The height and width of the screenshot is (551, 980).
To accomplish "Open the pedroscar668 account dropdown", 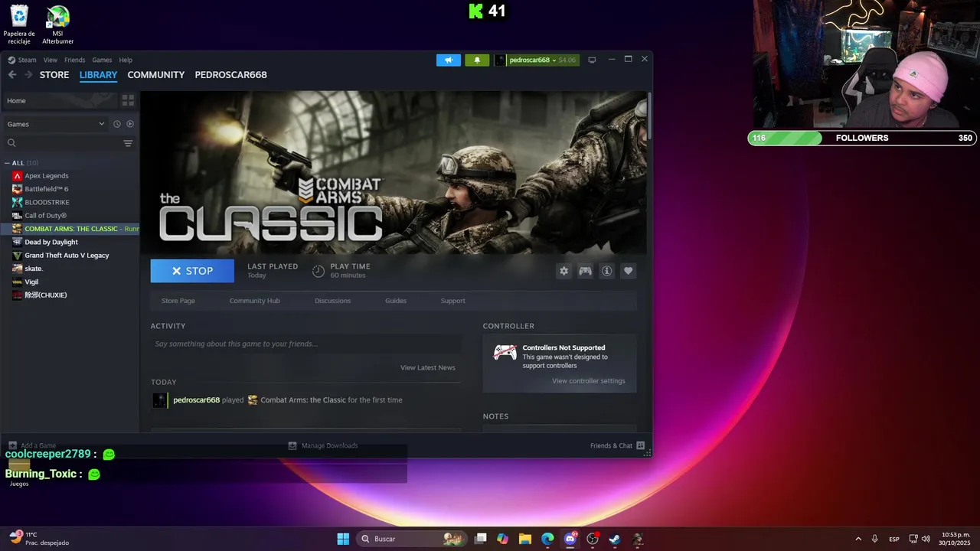I will point(537,60).
